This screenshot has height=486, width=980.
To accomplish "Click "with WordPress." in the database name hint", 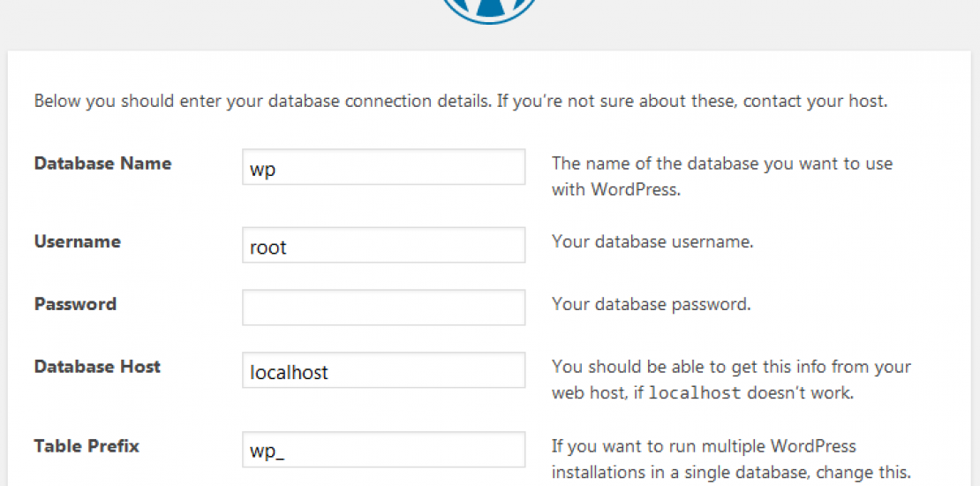I will 615,189.
